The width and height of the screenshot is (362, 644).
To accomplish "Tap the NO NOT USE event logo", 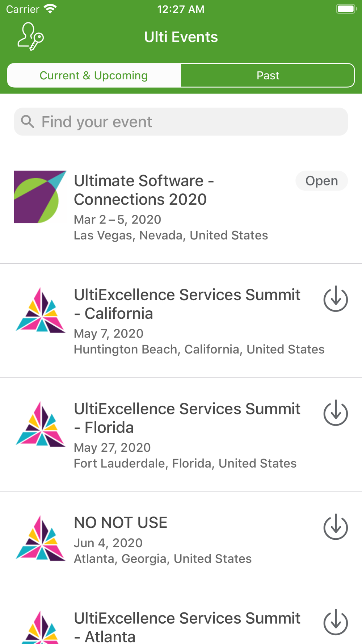I will point(41,539).
